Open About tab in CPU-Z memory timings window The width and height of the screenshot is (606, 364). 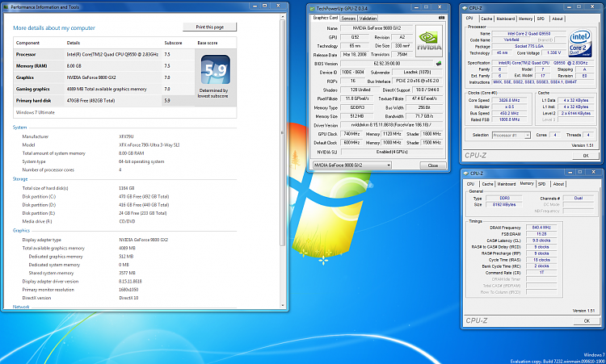click(558, 184)
